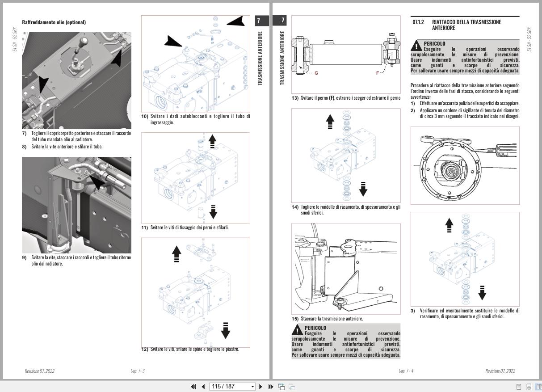Click the PERICOLO warning box below step 15
This screenshot has height=392, width=542.
pos(346,341)
